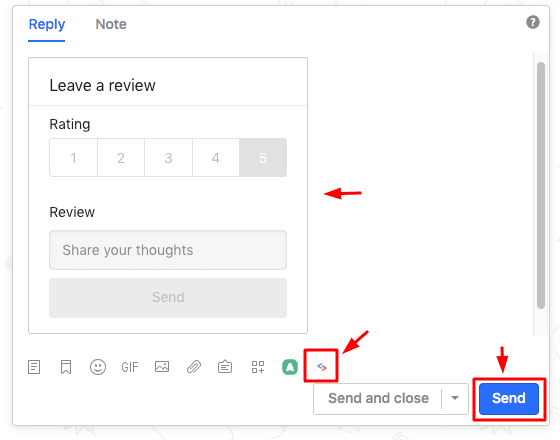Select the Reply tab
This screenshot has height=440, width=560.
tap(47, 24)
